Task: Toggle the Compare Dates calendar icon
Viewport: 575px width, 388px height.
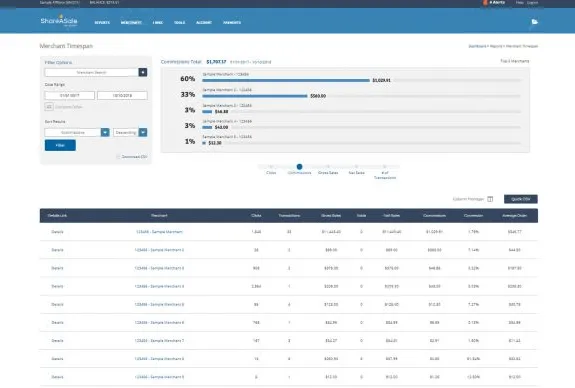Action: [49, 107]
